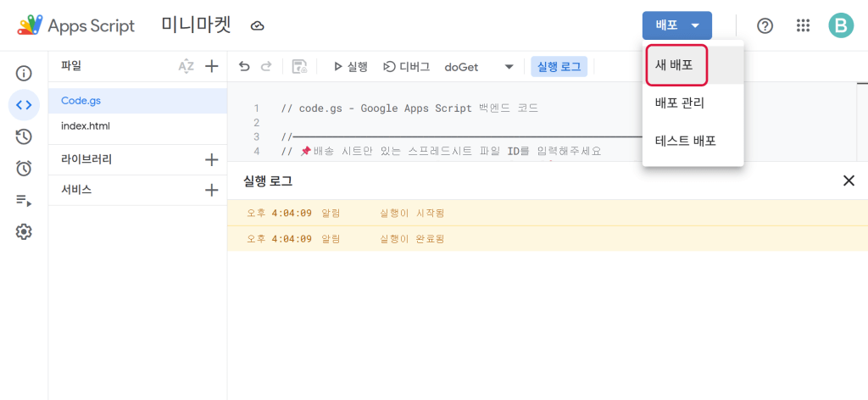Viewport: 868px width, 400px height.
Task: Sort files alphabetically with AZ icon
Action: coord(186,66)
